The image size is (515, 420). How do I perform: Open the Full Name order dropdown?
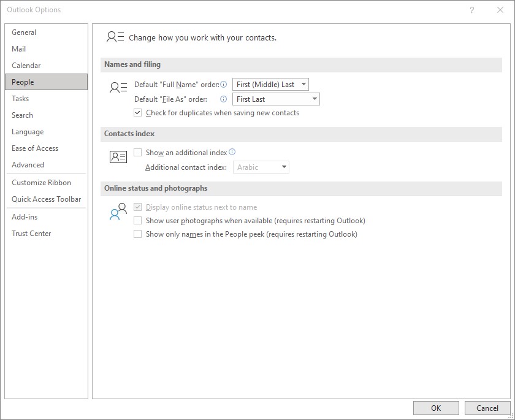(270, 85)
